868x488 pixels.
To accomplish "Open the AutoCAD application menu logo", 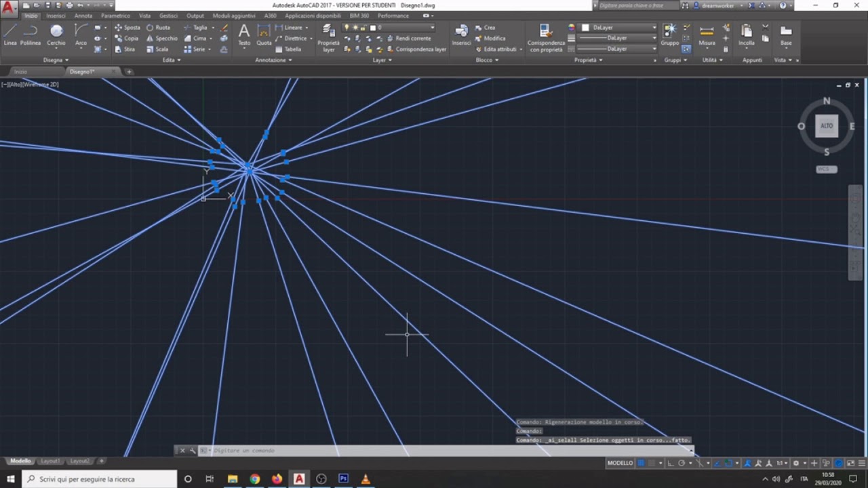I will [x=9, y=9].
